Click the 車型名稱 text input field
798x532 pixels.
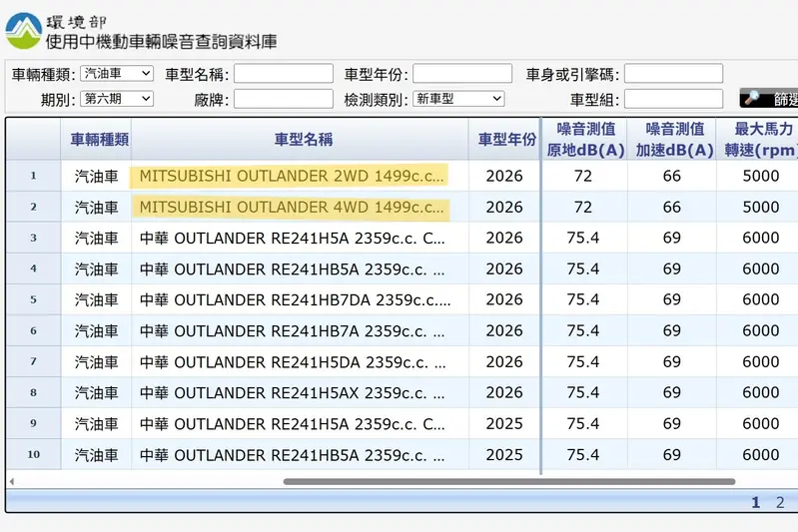(284, 74)
